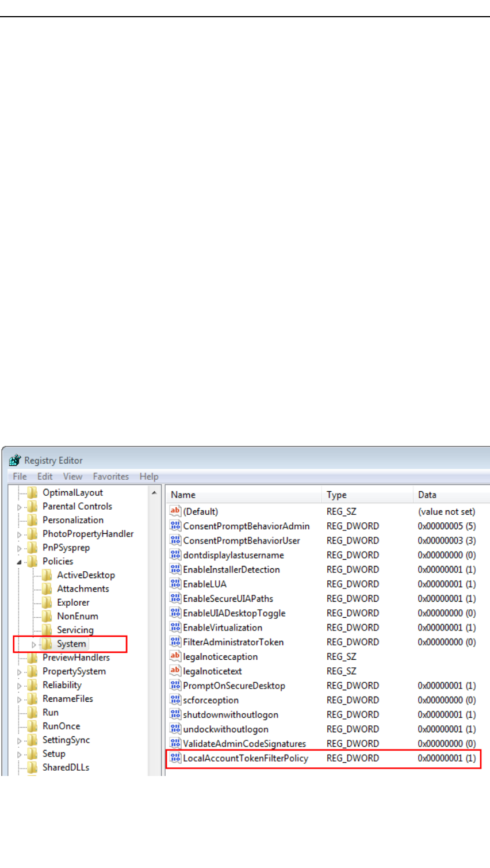Select the EnableUIADesktopToggle value name

coord(234,613)
